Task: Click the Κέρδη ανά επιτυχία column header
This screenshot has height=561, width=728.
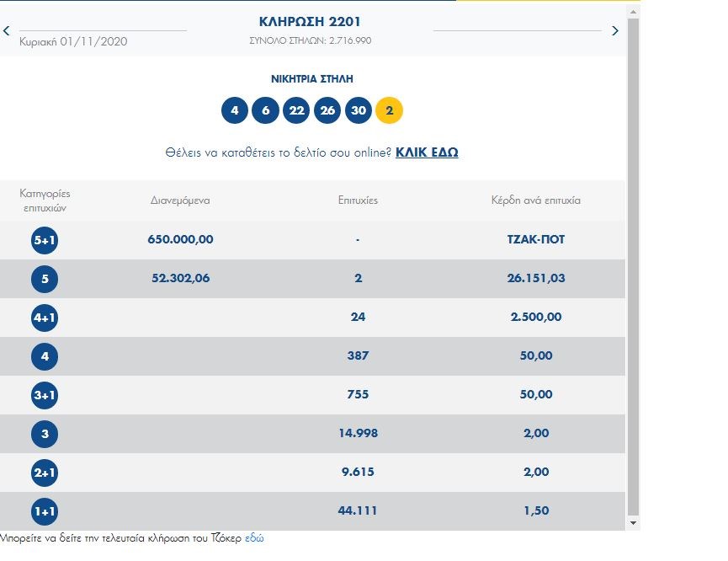Action: [536, 200]
